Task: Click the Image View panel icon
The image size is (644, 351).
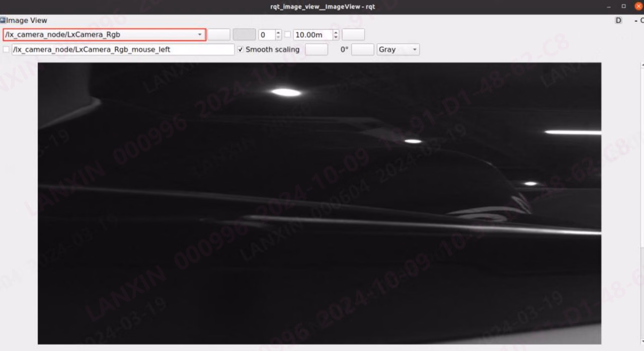Action: click(3, 20)
